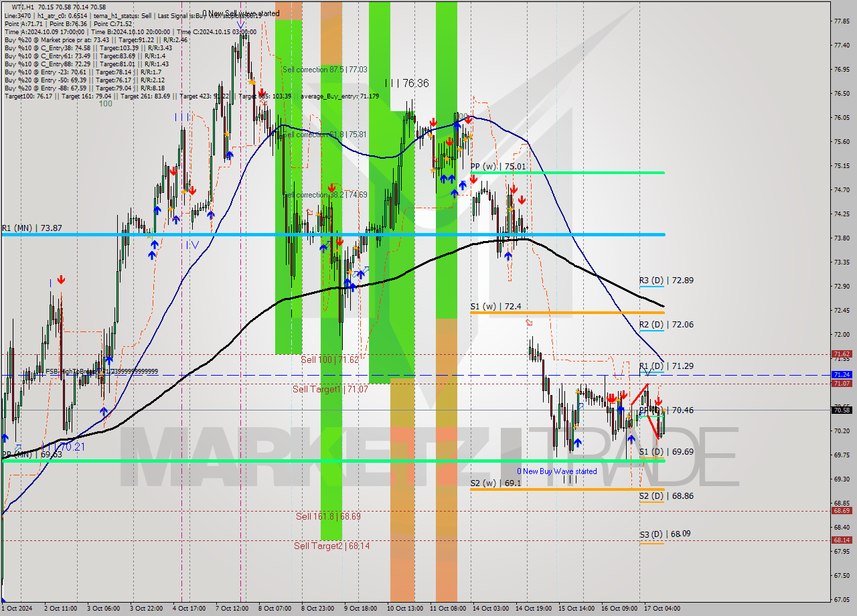Click the 73.80 price scale value
The height and width of the screenshot is (616, 857).
click(x=841, y=238)
